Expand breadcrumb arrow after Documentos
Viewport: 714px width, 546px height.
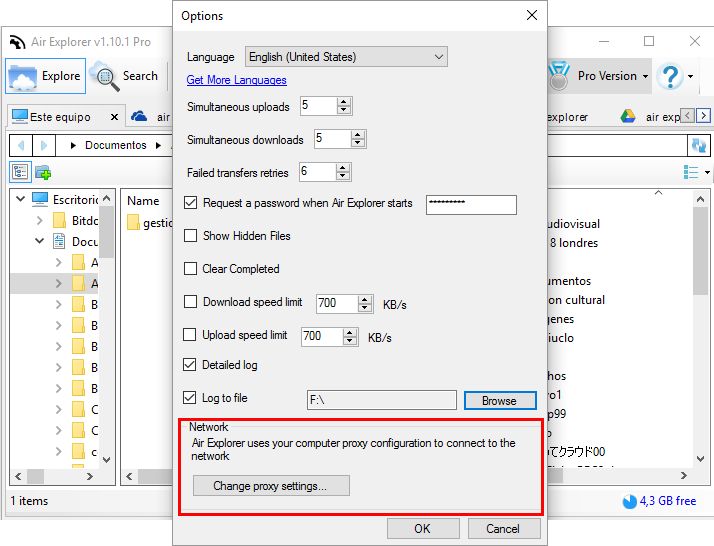[158, 146]
